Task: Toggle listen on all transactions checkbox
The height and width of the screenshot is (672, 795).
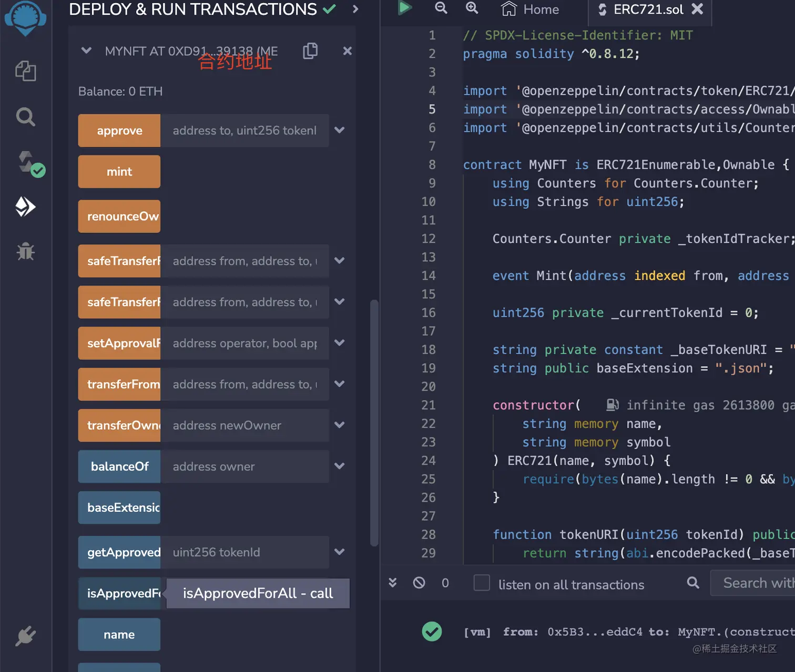Action: tap(482, 583)
